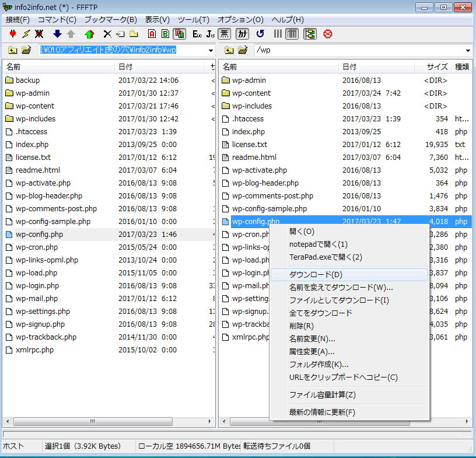
Task: Click the Create Folder toolbar icon
Action: (x=134, y=34)
